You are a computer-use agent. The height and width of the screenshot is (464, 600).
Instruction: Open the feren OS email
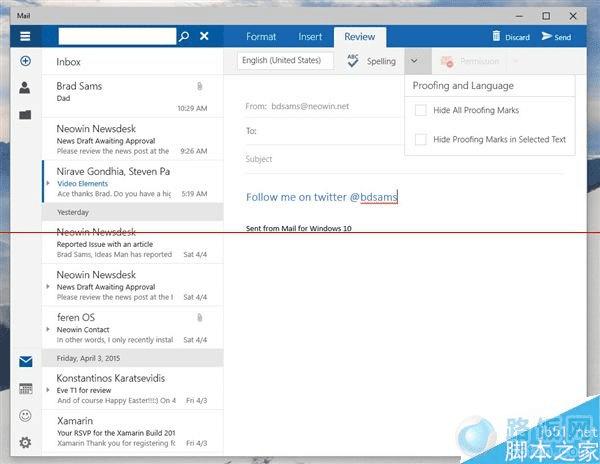tap(132, 328)
